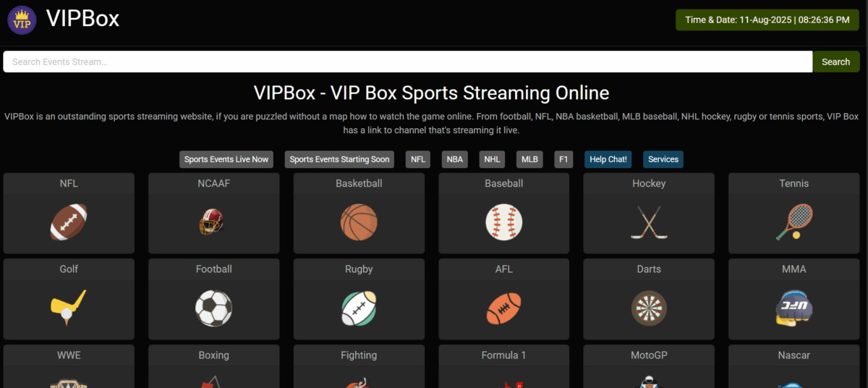The image size is (868, 388).
Task: Click the Tennis category heading
Action: pyautogui.click(x=794, y=183)
